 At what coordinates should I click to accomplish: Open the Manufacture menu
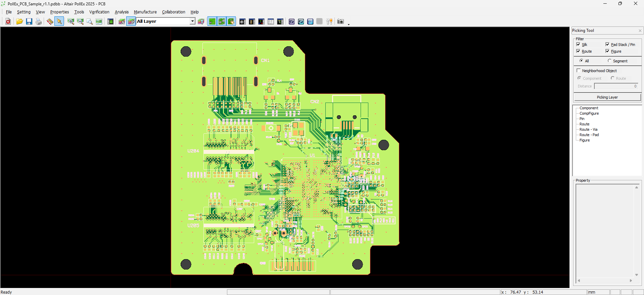click(145, 12)
